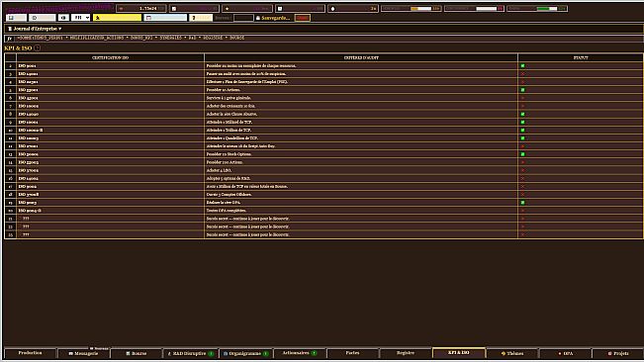
Task: Click the green status for 'Atteindre 1 Trillion de TCP'
Action: tap(523, 131)
